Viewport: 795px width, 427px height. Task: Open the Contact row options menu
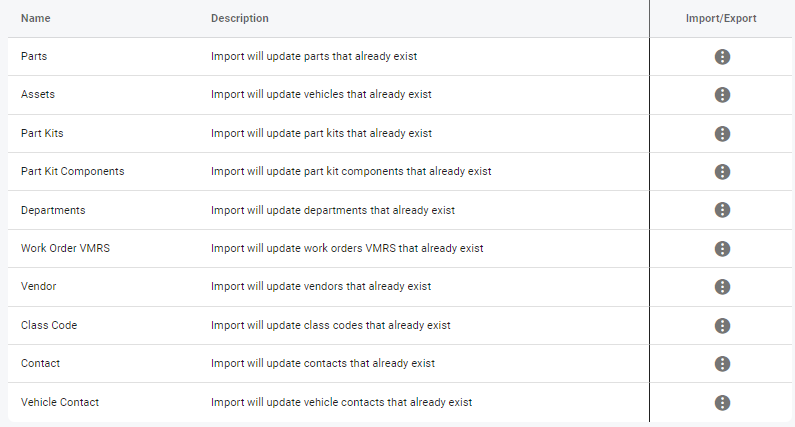(x=722, y=364)
